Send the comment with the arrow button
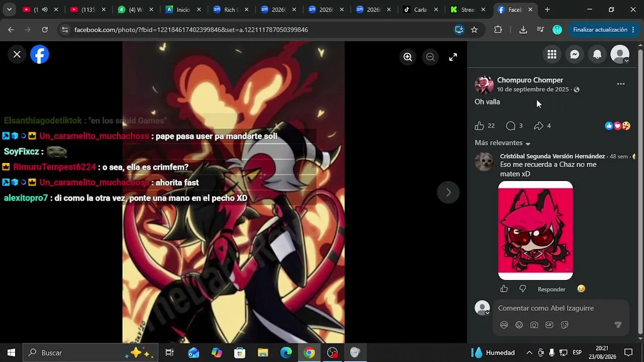This screenshot has width=644, height=362. tap(618, 325)
